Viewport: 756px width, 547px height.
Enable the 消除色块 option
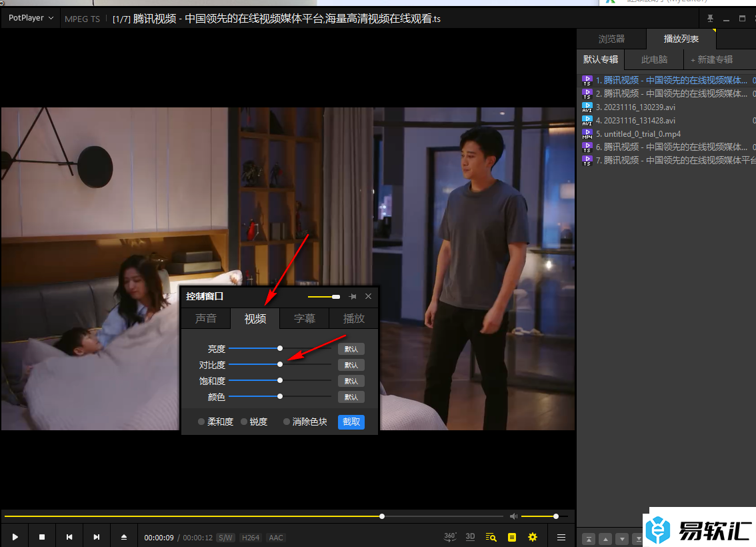pyautogui.click(x=305, y=422)
